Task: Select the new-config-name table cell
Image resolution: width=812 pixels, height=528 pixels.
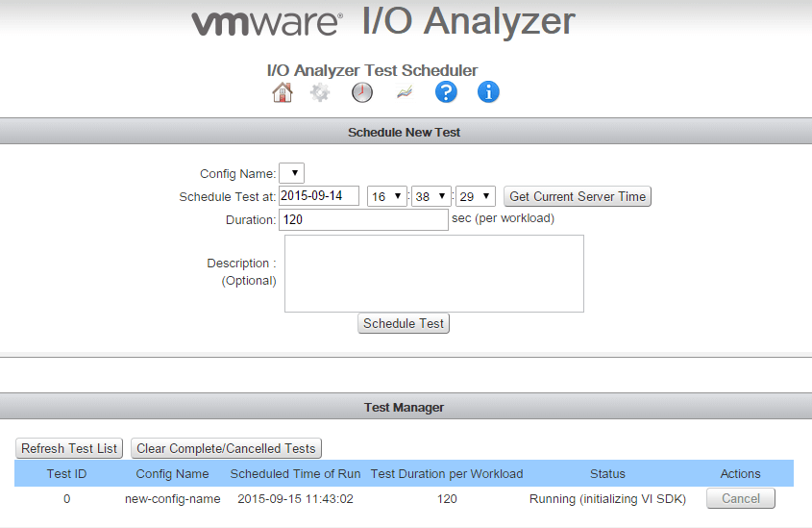Action: point(172,499)
